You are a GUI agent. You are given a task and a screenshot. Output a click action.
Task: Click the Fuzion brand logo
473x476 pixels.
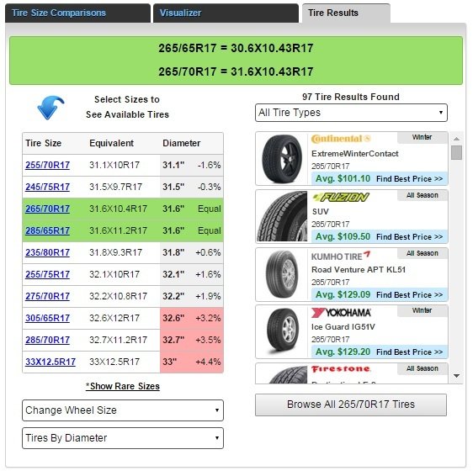click(341, 197)
